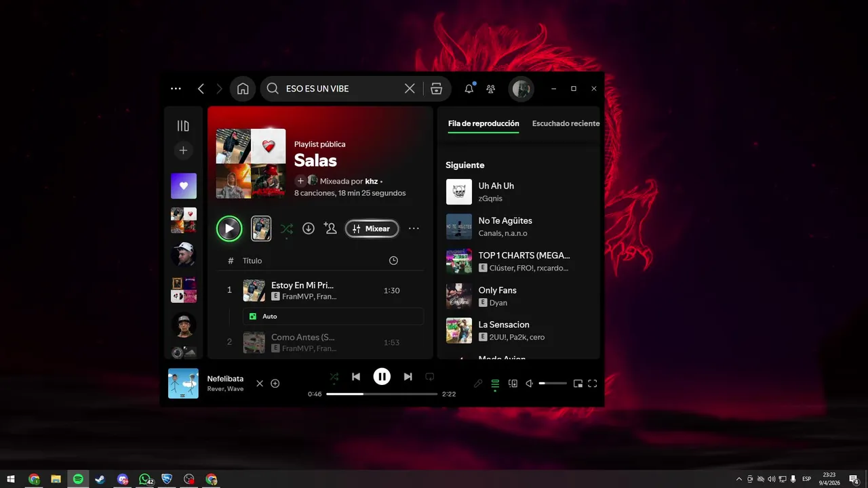
Task: Download the Salas playlist
Action: 309,228
